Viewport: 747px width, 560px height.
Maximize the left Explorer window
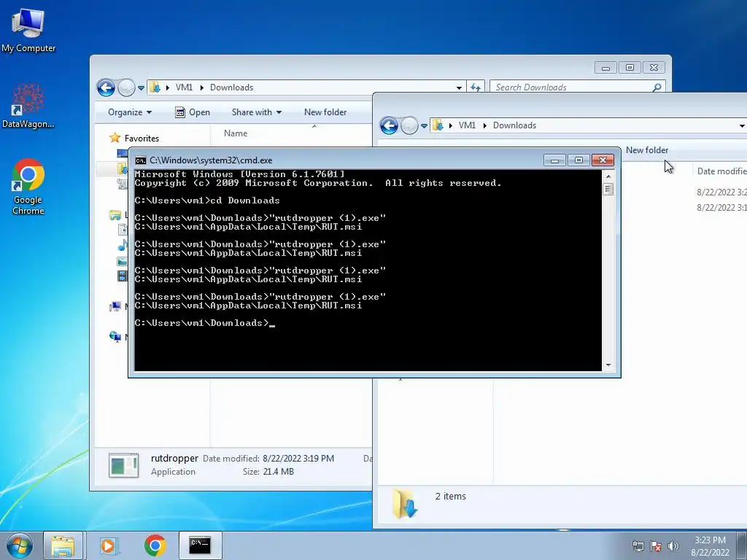[x=630, y=68]
